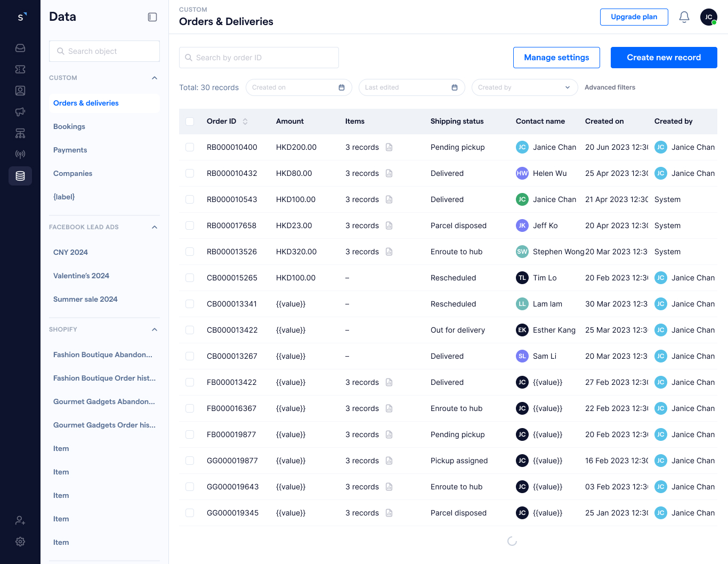Click Amount cell HKD320.00
Viewport: 728px width, 564px height.
click(296, 252)
